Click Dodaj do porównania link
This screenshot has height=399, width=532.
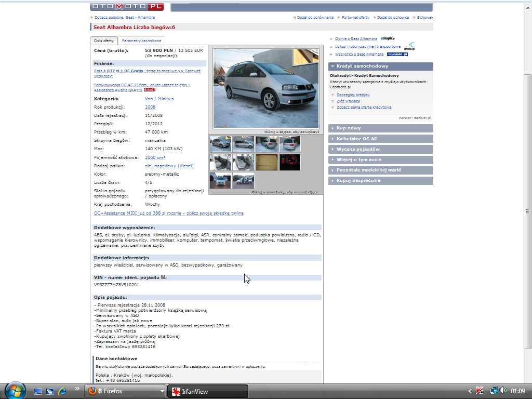(x=315, y=17)
